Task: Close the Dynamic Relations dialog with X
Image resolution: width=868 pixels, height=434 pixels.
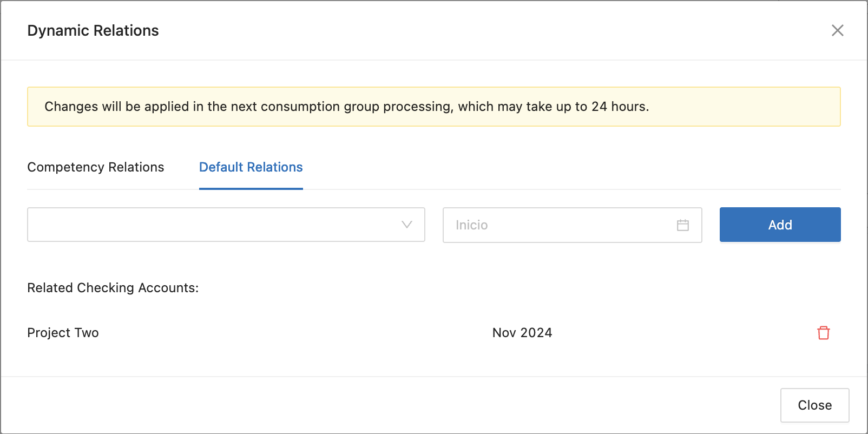Action: point(837,31)
